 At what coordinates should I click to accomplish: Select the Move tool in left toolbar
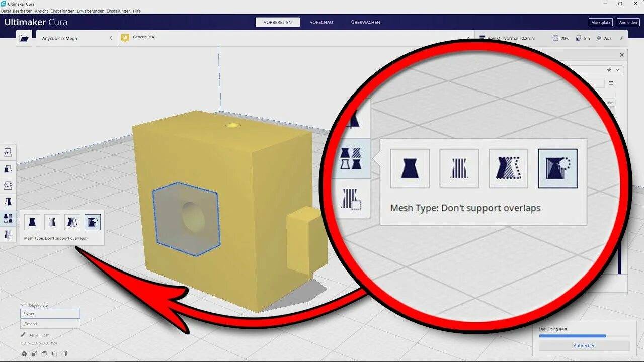tap(8, 152)
